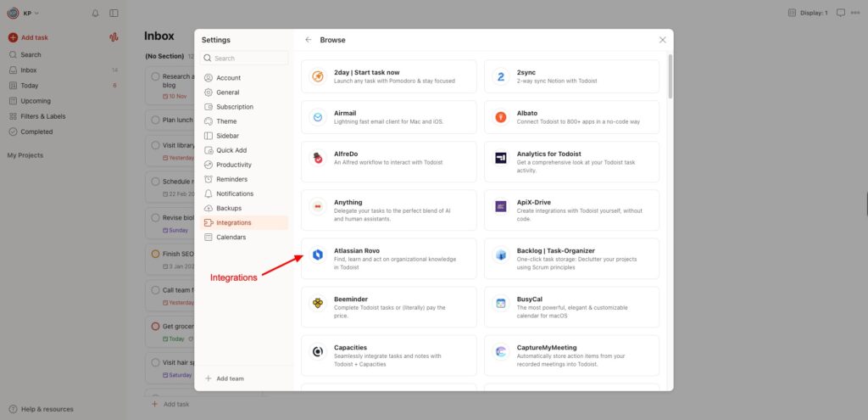The width and height of the screenshot is (868, 420).
Task: Toggle the sidebar panel icon
Action: (x=114, y=14)
